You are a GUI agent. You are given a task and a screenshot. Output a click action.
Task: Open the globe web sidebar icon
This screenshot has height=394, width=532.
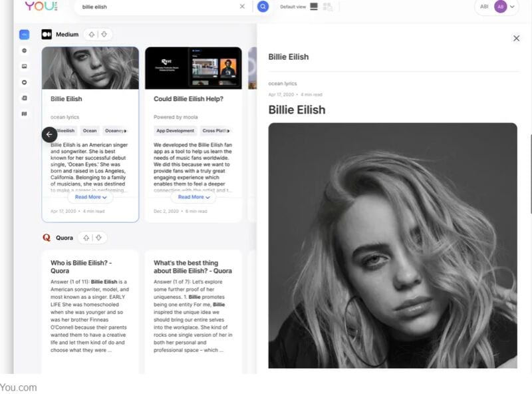[x=24, y=51]
